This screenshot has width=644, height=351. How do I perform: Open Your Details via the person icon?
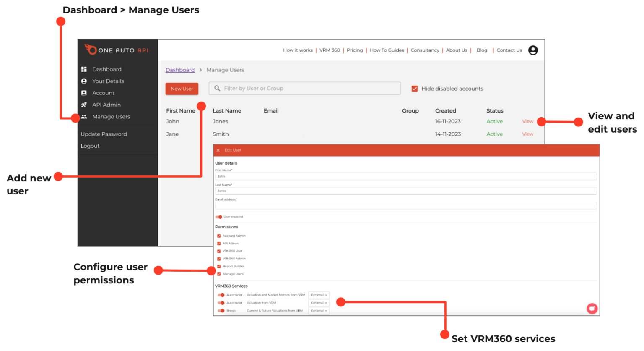tap(85, 81)
